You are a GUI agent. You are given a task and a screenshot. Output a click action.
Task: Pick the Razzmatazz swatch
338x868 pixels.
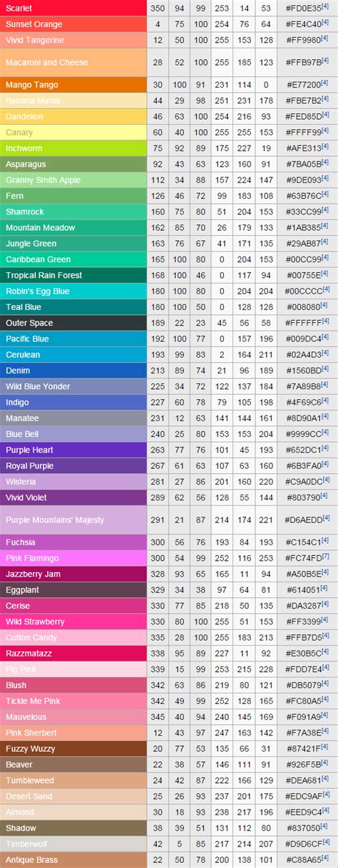[x=73, y=653]
